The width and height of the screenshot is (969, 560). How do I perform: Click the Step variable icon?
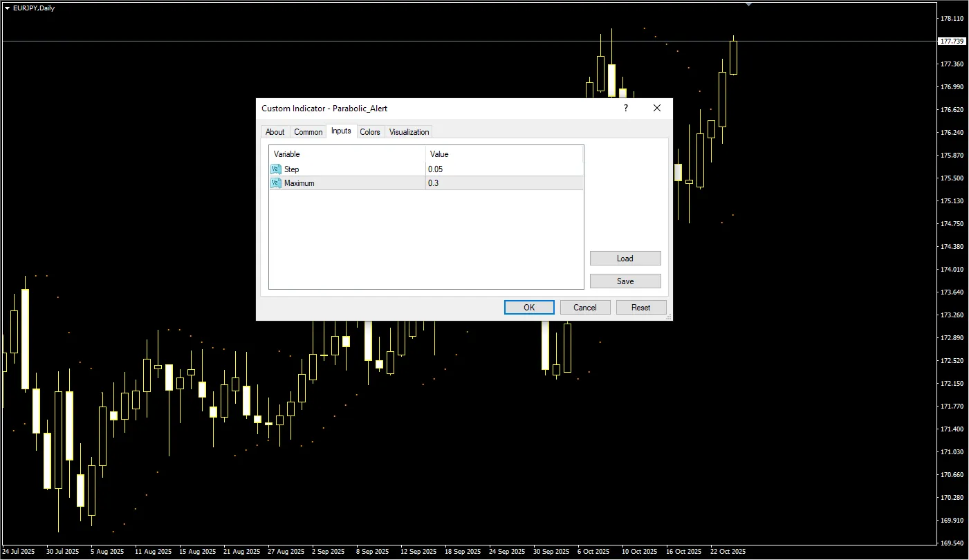(276, 169)
